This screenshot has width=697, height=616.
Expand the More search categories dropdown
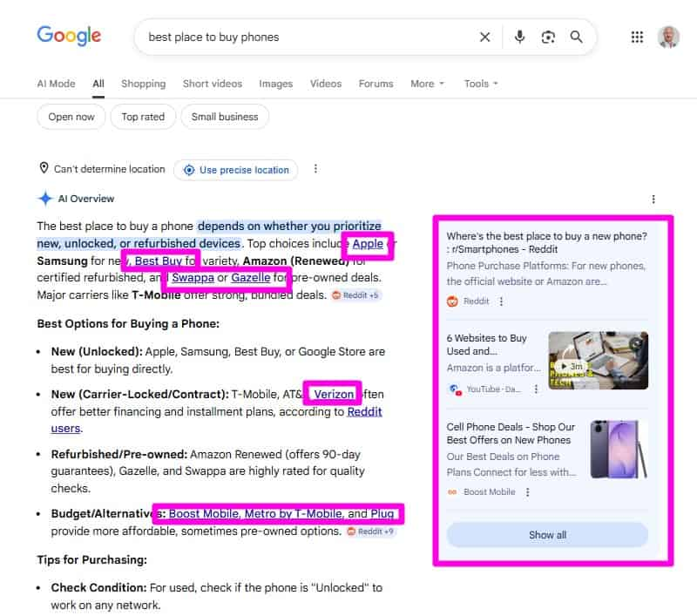coord(427,84)
